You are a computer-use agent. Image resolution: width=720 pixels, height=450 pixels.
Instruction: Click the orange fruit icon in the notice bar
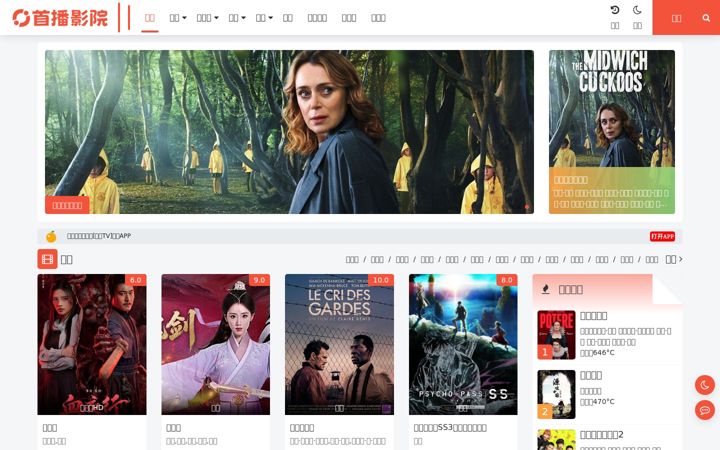(51, 236)
